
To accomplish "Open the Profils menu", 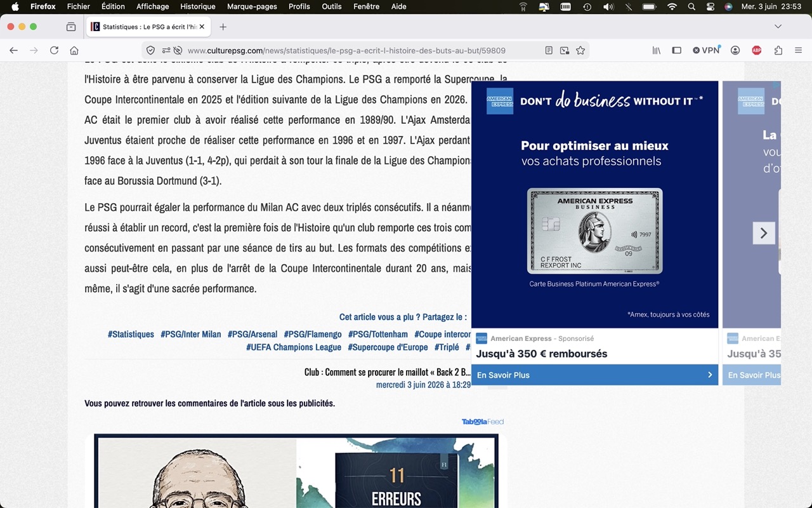I will 299,7.
